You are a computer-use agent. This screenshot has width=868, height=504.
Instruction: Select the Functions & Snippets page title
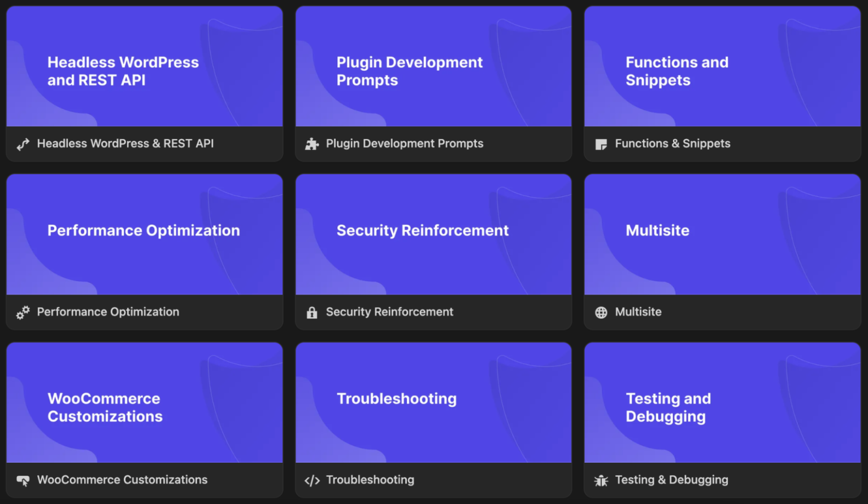[672, 144]
